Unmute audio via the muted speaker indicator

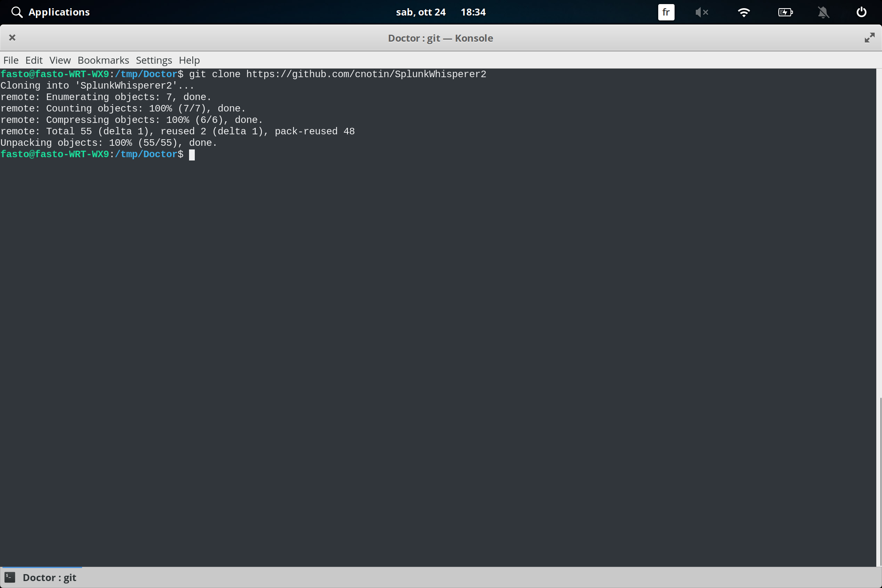tap(702, 12)
